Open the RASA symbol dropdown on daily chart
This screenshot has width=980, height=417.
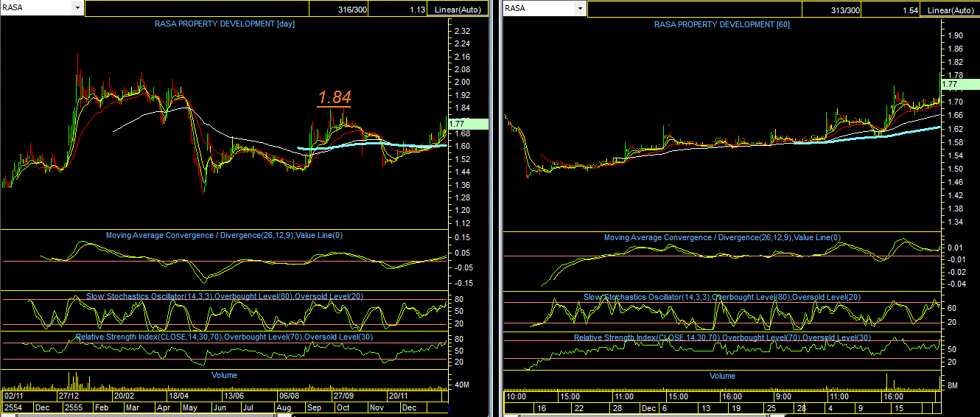point(78,8)
